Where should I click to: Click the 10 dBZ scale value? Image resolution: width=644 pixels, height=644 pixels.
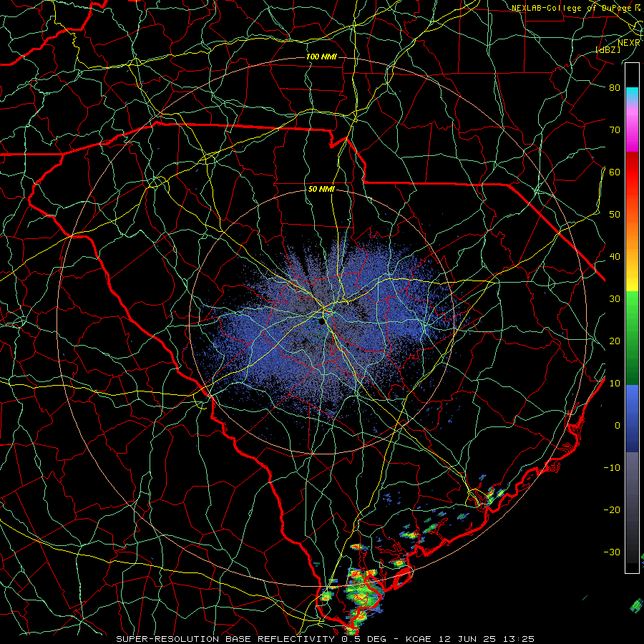point(615,384)
